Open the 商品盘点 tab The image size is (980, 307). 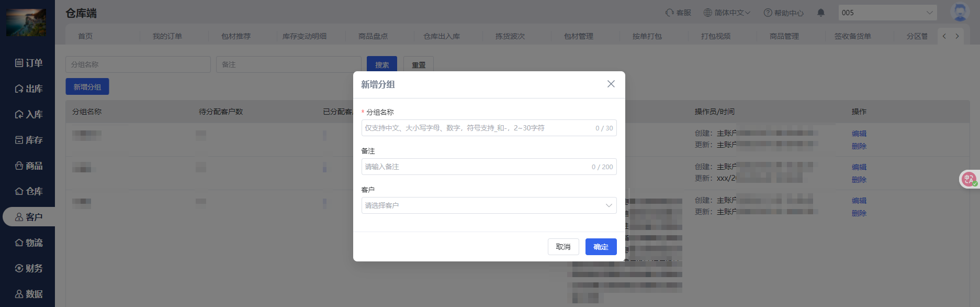(x=373, y=36)
